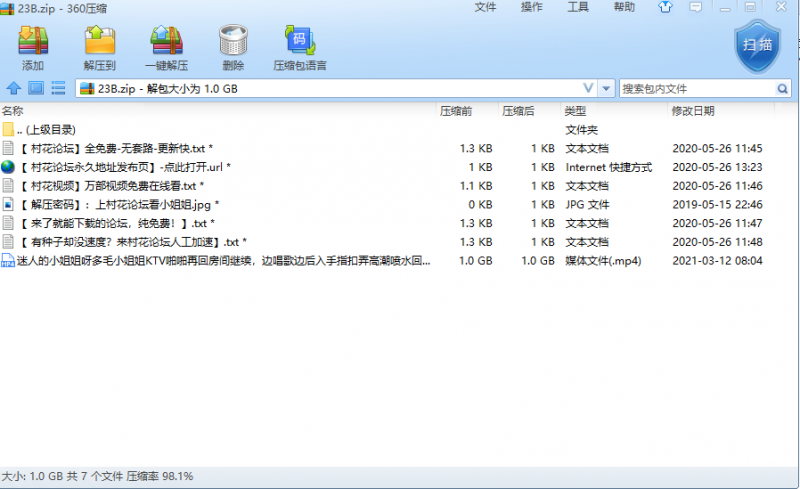Viewport: 800px width, 489px height.
Task: Open the 工具 (Tools) menu
Action: (x=578, y=7)
